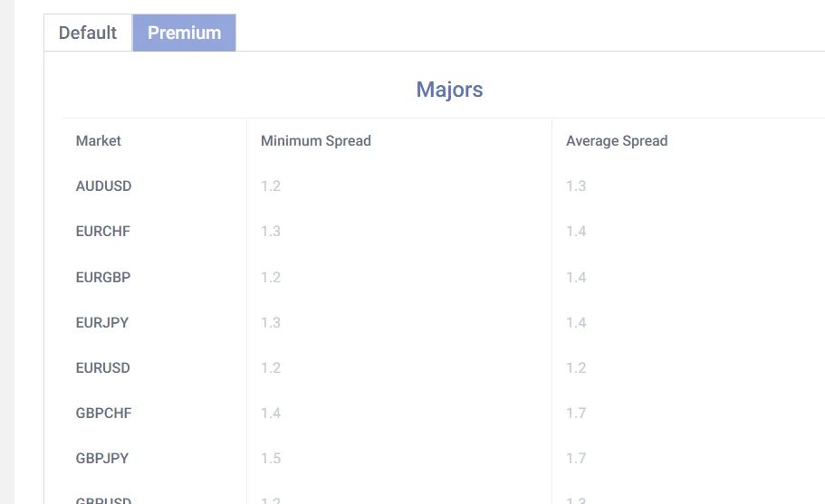Click the Market column header
The image size is (825, 504).
99,141
